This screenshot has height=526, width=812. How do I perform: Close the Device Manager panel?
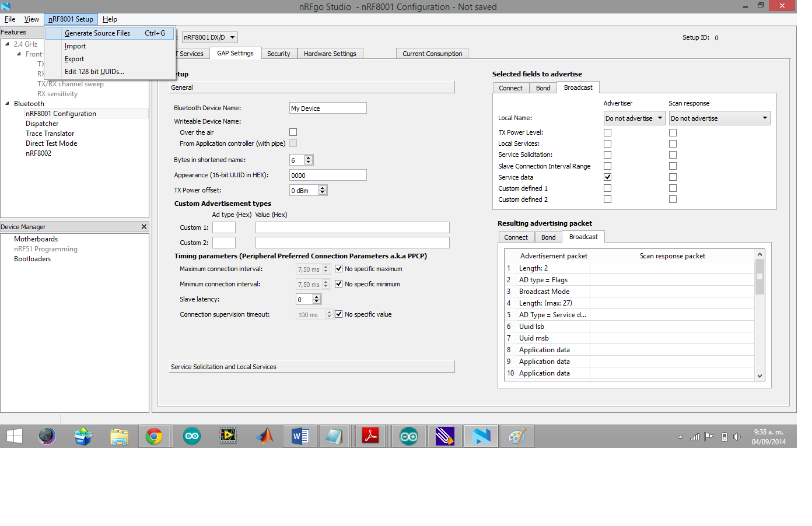(x=144, y=226)
